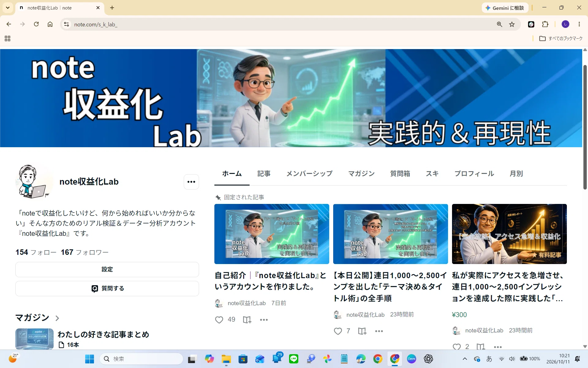Add the 【本日公開】 article to a magazine
588x368 pixels.
[x=362, y=331]
